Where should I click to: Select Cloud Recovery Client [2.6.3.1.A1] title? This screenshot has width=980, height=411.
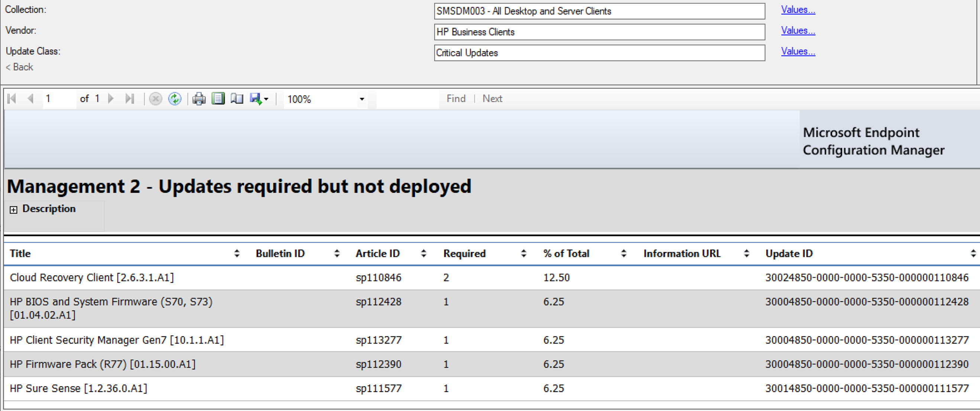92,278
